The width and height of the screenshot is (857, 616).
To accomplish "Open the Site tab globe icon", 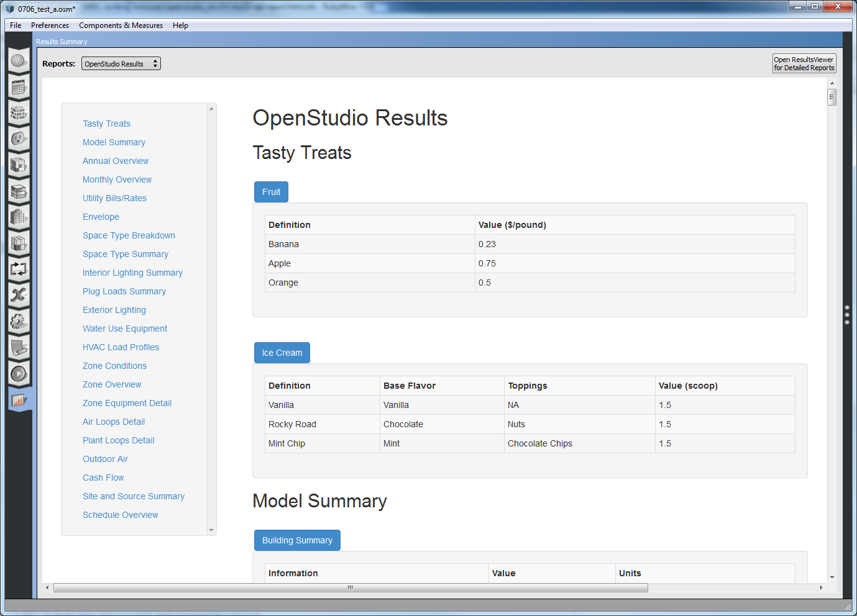I will coord(19,60).
